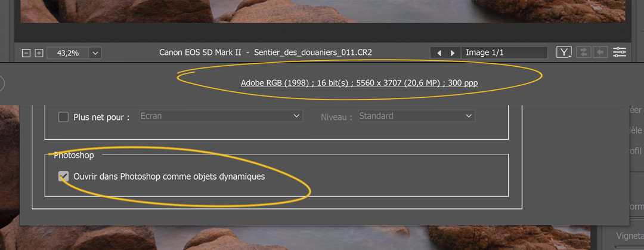Open the sliders preferences icon
This screenshot has height=250, width=644.
pyautogui.click(x=620, y=53)
